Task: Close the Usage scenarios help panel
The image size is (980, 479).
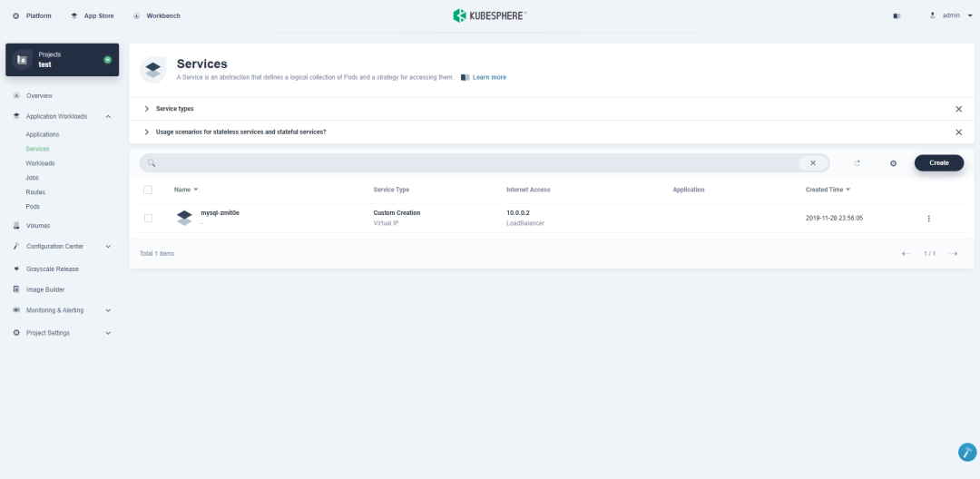Action: [959, 132]
